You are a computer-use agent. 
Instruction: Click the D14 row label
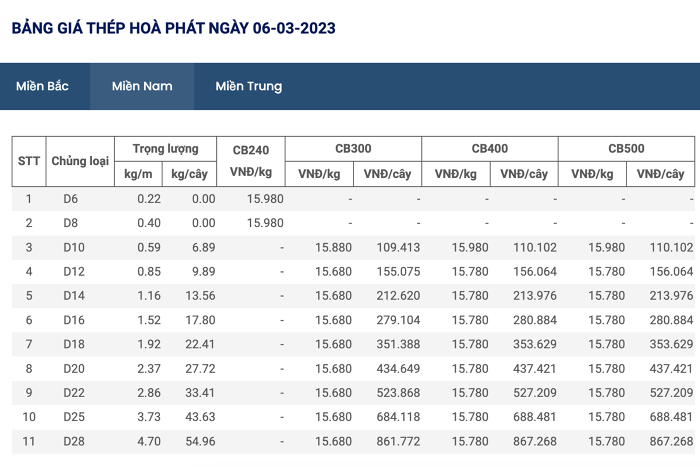[74, 296]
